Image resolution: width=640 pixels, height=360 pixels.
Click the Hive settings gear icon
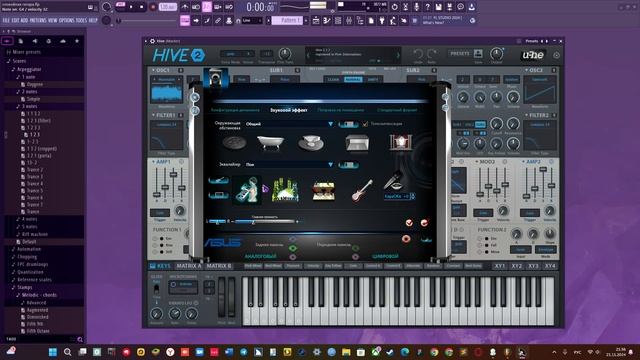pyautogui.click(x=556, y=55)
